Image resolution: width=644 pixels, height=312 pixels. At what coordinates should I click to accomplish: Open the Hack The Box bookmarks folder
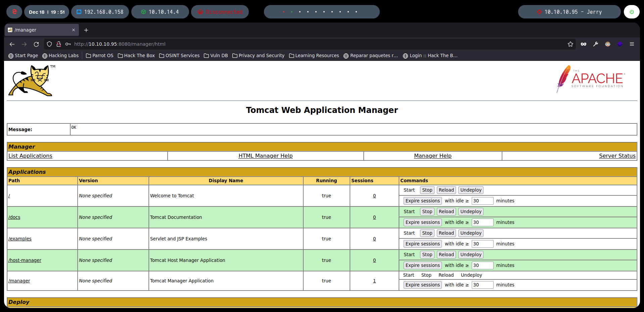click(x=136, y=55)
